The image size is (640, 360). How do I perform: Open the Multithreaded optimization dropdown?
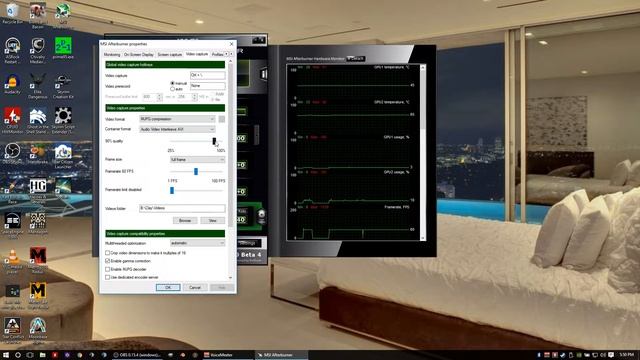coord(197,243)
